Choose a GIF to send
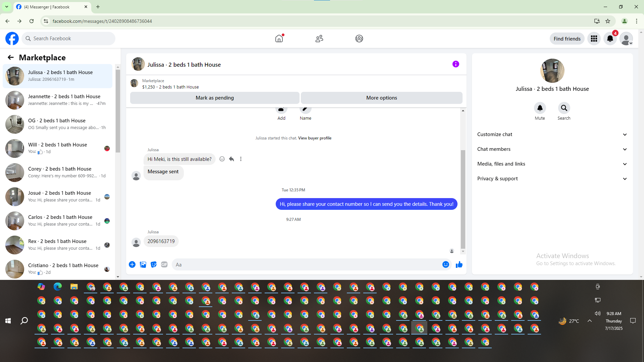This screenshot has width=644, height=362. [164, 264]
